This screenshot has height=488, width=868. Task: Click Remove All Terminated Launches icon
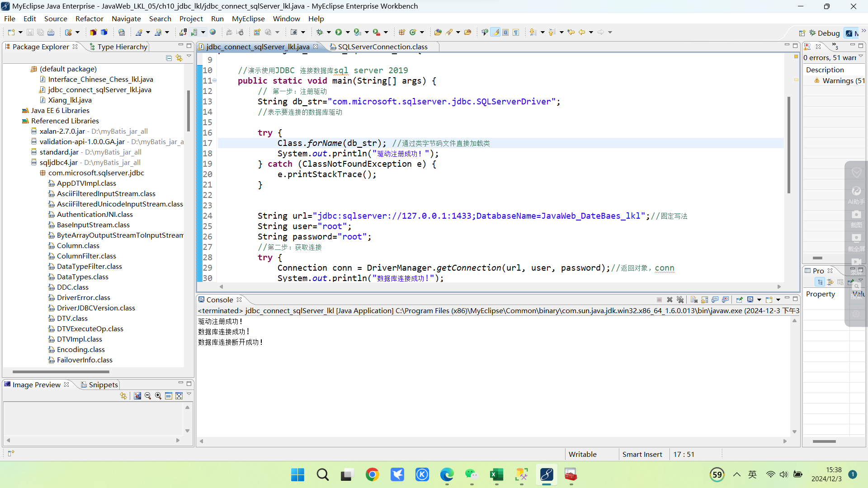pos(680,300)
